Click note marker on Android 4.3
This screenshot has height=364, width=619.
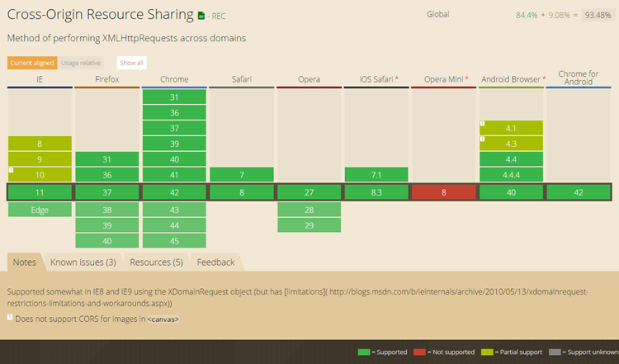pos(483,139)
